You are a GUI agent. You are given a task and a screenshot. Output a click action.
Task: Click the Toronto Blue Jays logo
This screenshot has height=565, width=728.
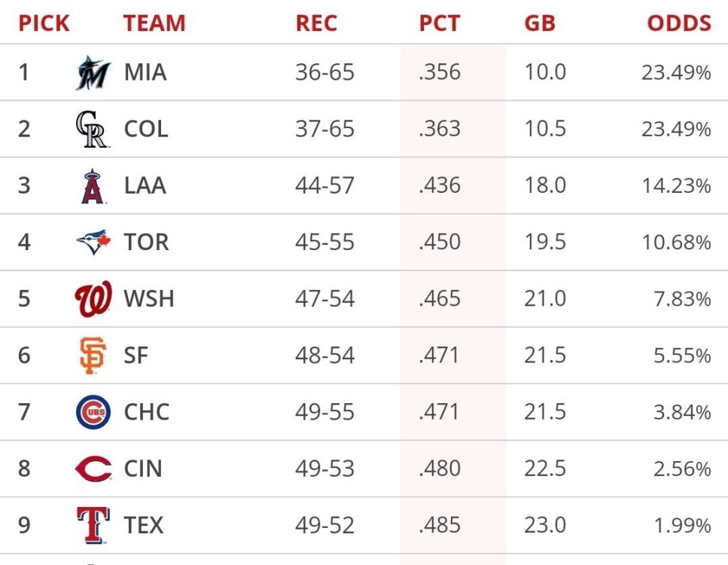(x=93, y=242)
